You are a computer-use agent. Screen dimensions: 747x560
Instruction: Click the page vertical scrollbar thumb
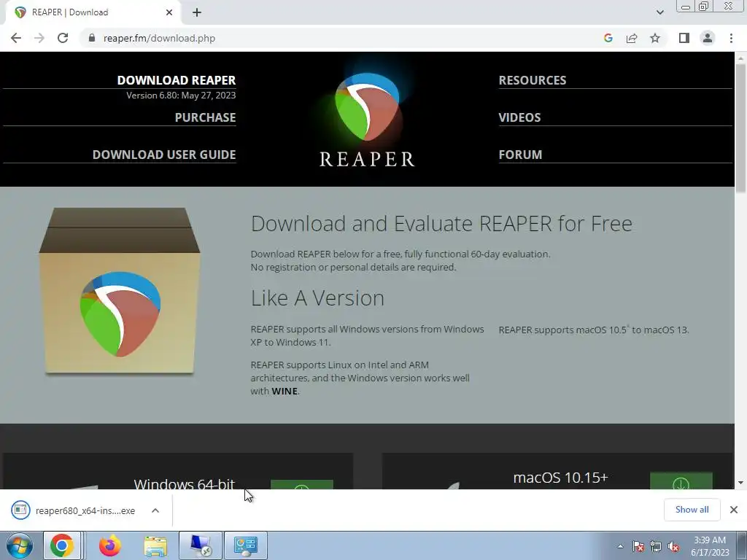tap(740, 128)
